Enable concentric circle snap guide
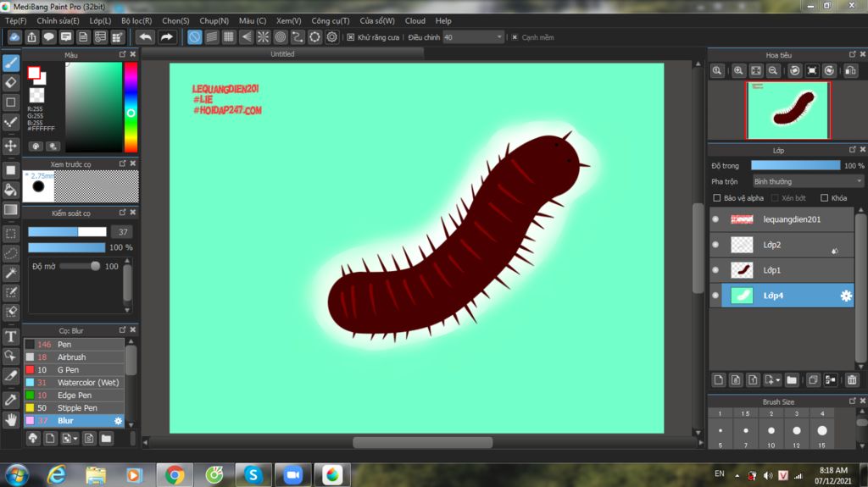 coord(280,37)
